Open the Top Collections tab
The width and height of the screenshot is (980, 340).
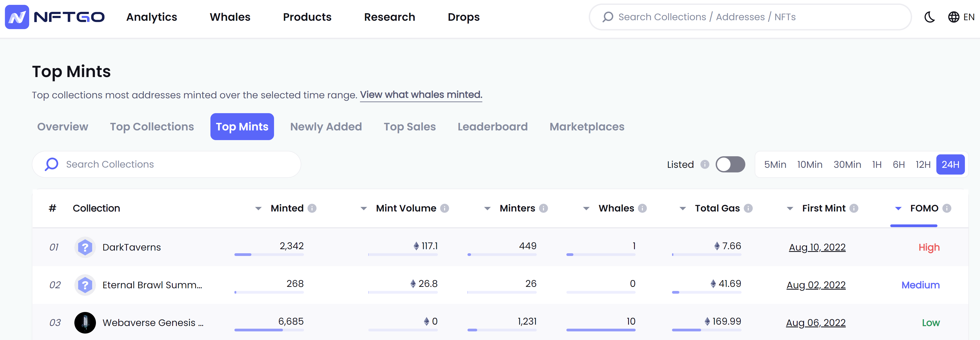pos(152,127)
